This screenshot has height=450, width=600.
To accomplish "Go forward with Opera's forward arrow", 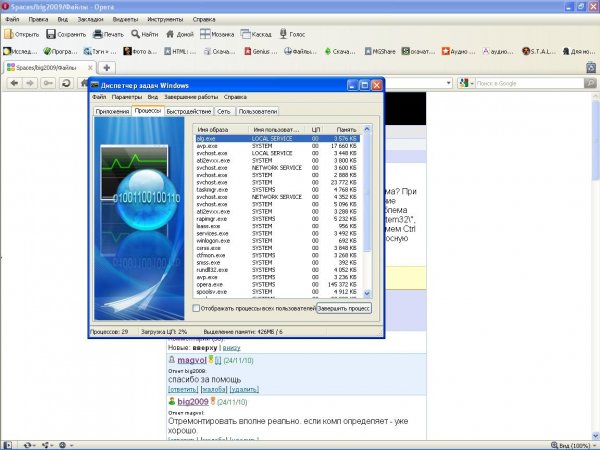I will click(x=31, y=83).
